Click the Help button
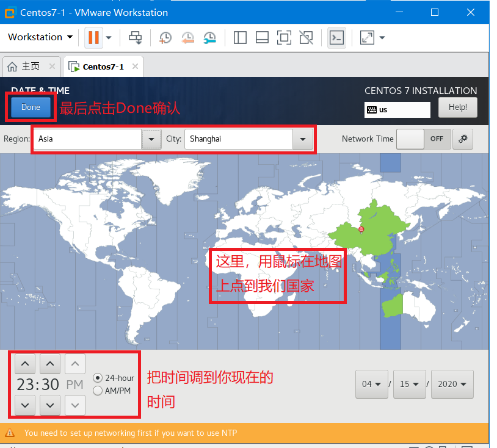Viewport: 497px width, 448px height. tap(458, 107)
